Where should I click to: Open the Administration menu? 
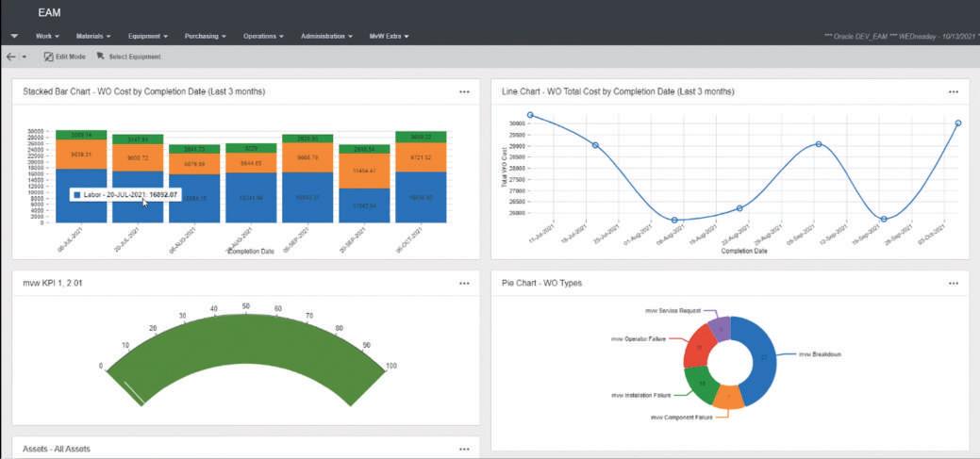pyautogui.click(x=327, y=36)
